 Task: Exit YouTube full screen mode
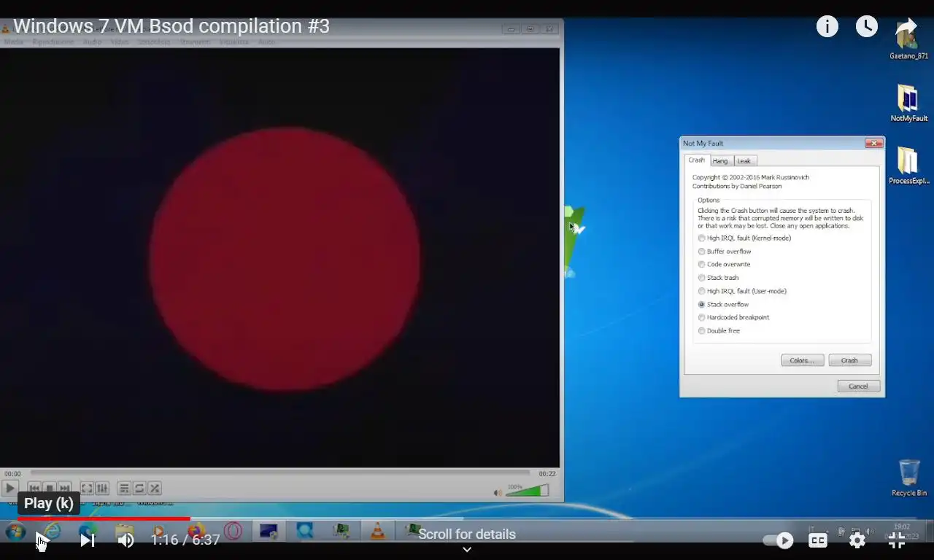(897, 540)
